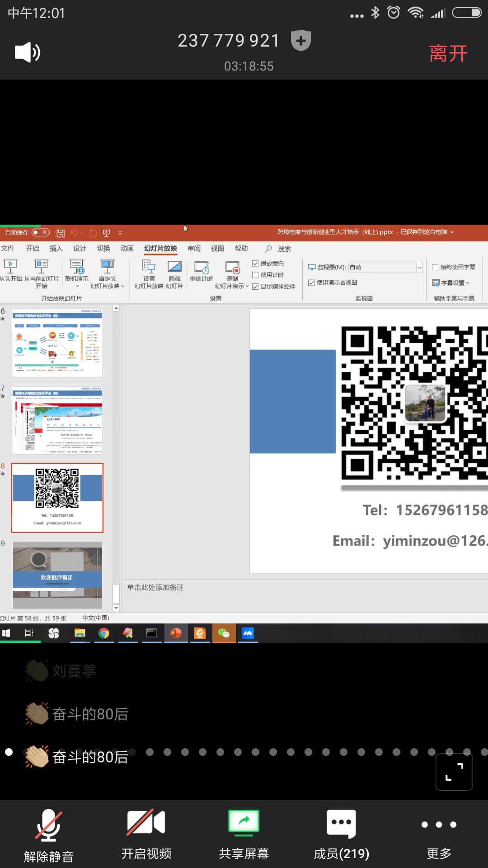Enable the use timings checkbox
Image resolution: width=488 pixels, height=868 pixels.
click(255, 275)
